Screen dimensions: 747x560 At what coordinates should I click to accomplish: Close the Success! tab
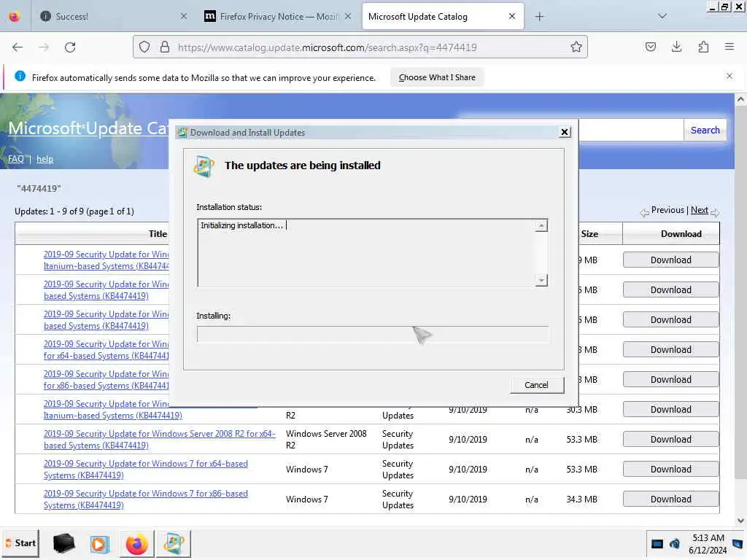point(184,17)
